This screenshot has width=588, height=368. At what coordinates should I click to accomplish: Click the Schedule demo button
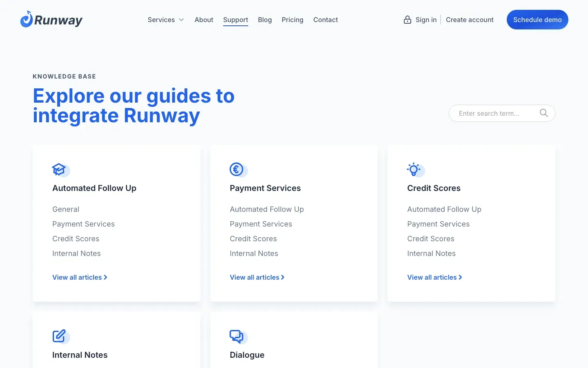[x=537, y=20]
